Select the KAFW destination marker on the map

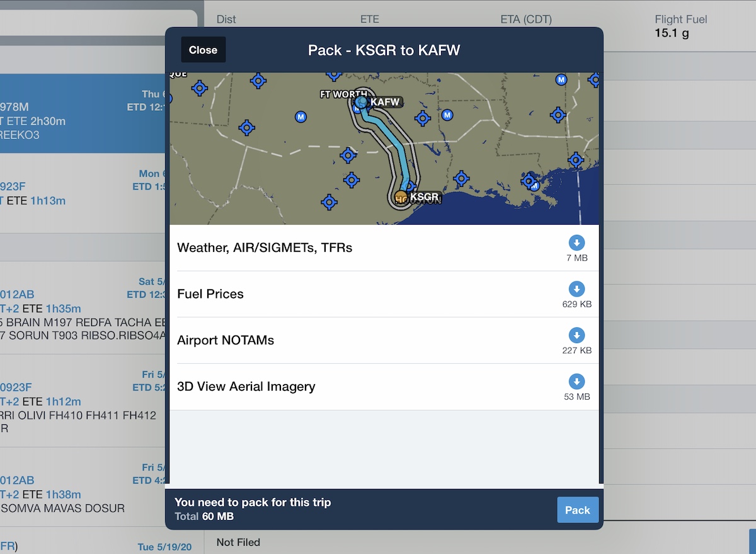click(361, 102)
